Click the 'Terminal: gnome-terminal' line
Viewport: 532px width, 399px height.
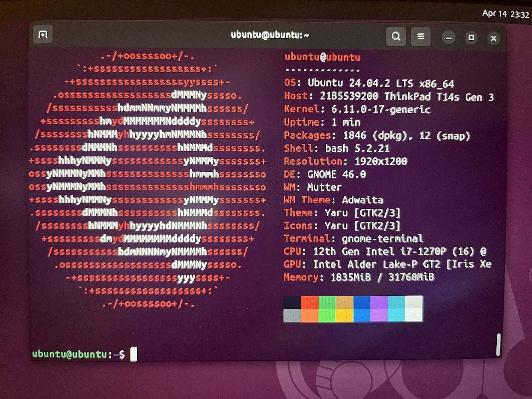coord(353,238)
